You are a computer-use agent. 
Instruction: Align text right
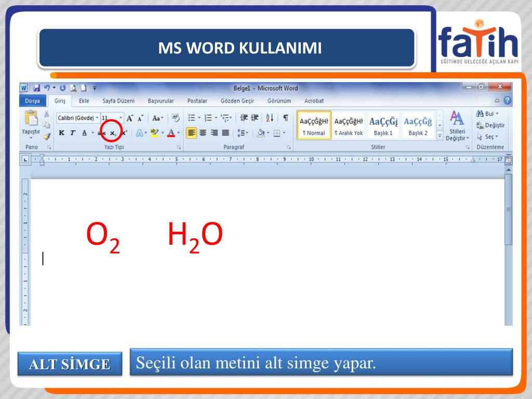click(x=214, y=132)
